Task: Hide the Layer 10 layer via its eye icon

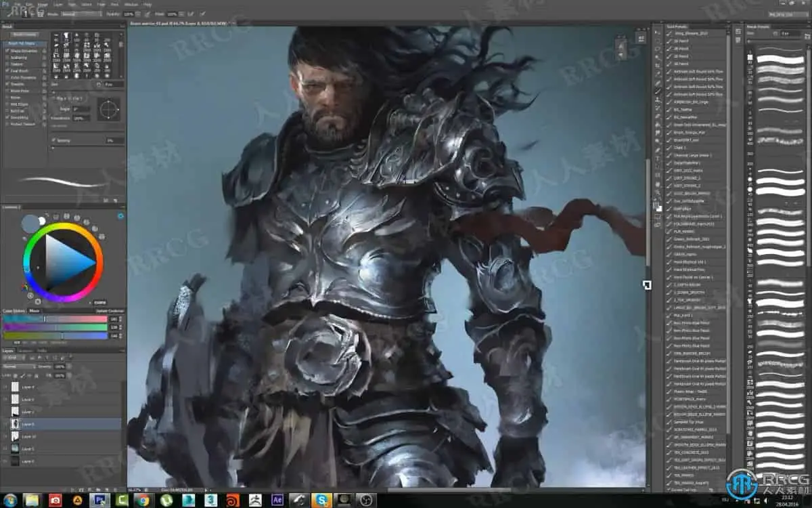Action: tap(5, 436)
